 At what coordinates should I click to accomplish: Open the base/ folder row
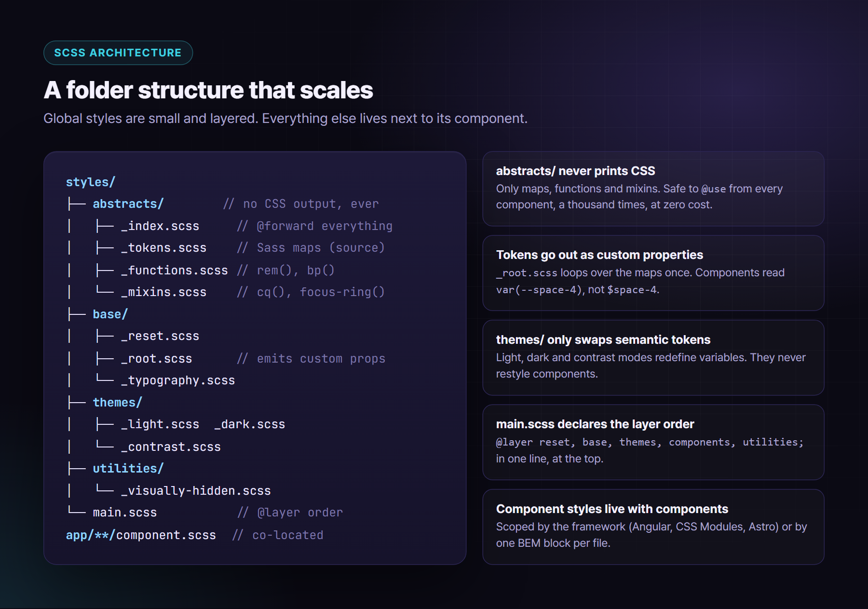pyautogui.click(x=110, y=314)
